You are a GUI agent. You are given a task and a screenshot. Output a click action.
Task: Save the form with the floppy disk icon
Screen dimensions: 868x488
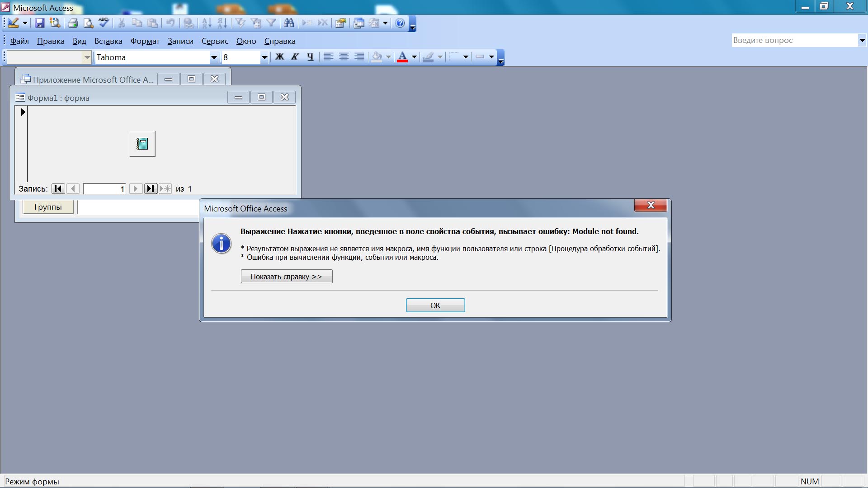(x=40, y=23)
